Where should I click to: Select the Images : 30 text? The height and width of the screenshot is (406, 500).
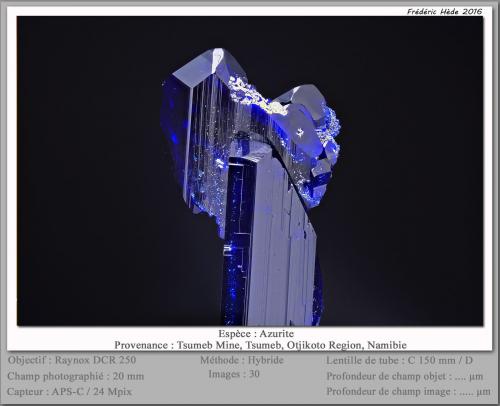click(x=234, y=374)
